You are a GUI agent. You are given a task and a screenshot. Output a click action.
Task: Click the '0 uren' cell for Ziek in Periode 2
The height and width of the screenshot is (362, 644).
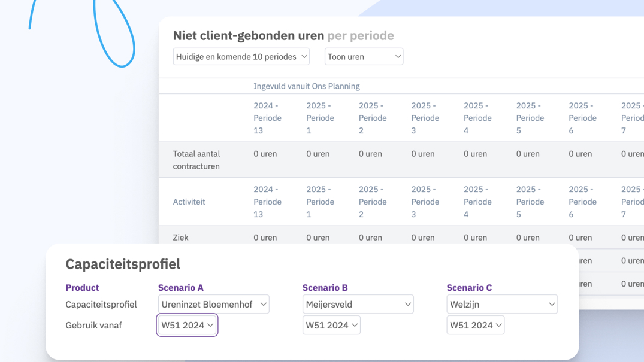(370, 238)
